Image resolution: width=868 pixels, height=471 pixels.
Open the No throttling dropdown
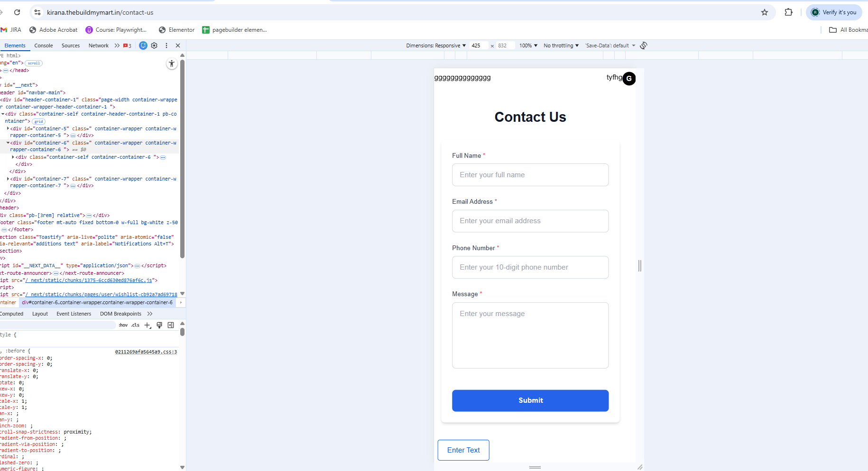tap(561, 45)
